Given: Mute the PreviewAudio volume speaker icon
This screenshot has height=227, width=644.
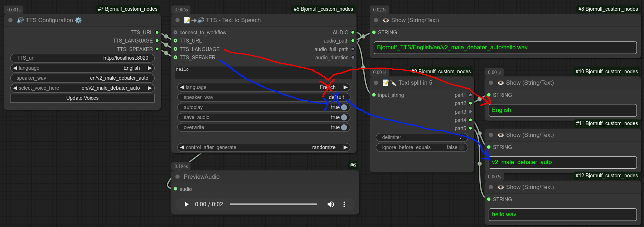Looking at the screenshot, I should pos(330,204).
